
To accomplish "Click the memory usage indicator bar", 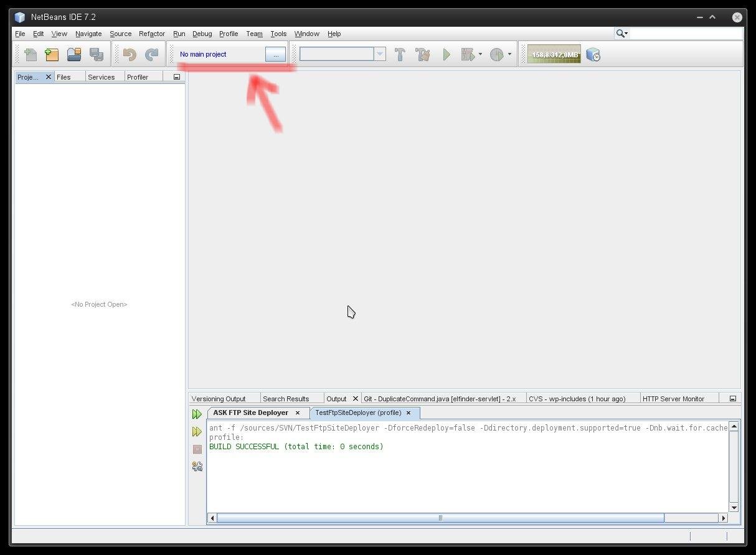I will (553, 54).
